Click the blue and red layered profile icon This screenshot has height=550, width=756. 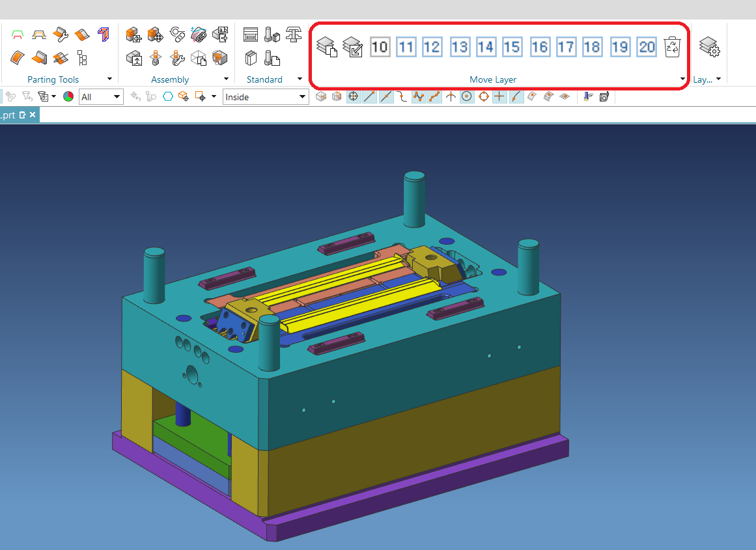[103, 34]
